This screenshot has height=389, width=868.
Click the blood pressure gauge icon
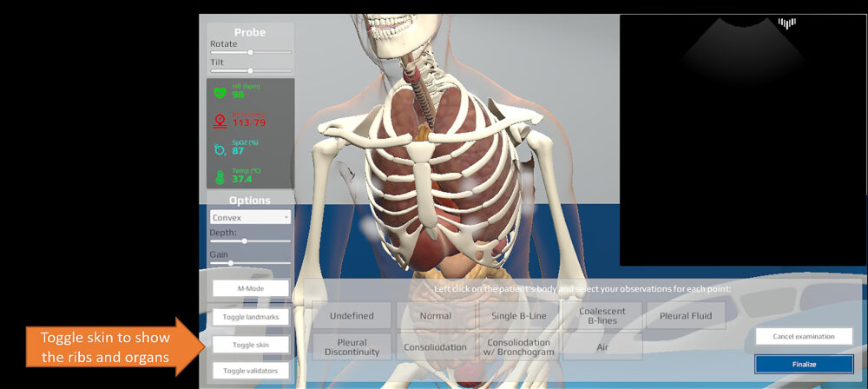coord(220,120)
